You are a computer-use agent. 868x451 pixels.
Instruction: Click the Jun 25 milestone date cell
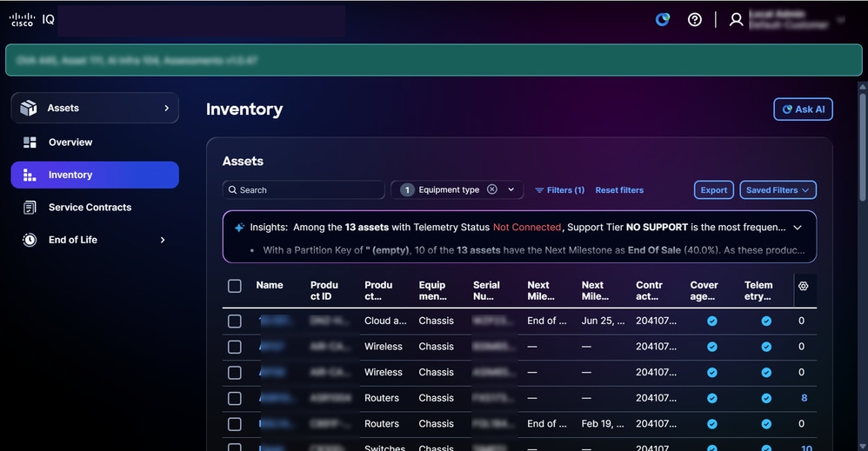603,321
